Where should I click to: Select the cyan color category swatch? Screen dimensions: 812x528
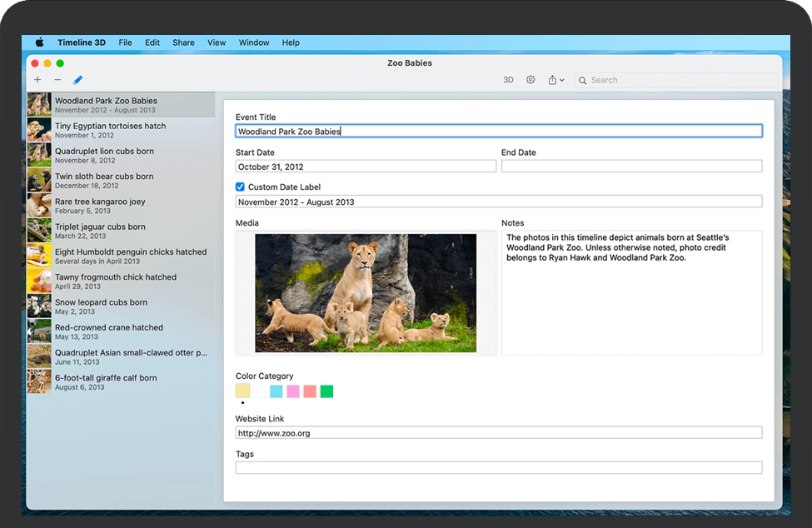276,391
